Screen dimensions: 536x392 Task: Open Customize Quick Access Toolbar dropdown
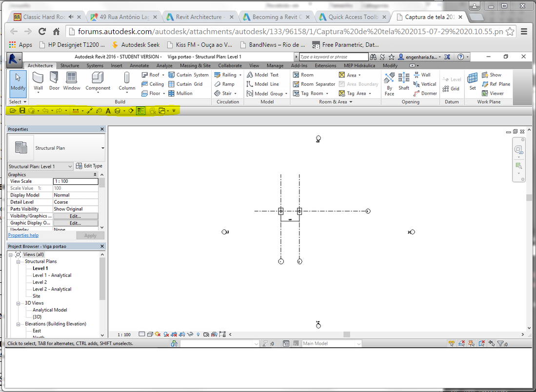point(174,111)
